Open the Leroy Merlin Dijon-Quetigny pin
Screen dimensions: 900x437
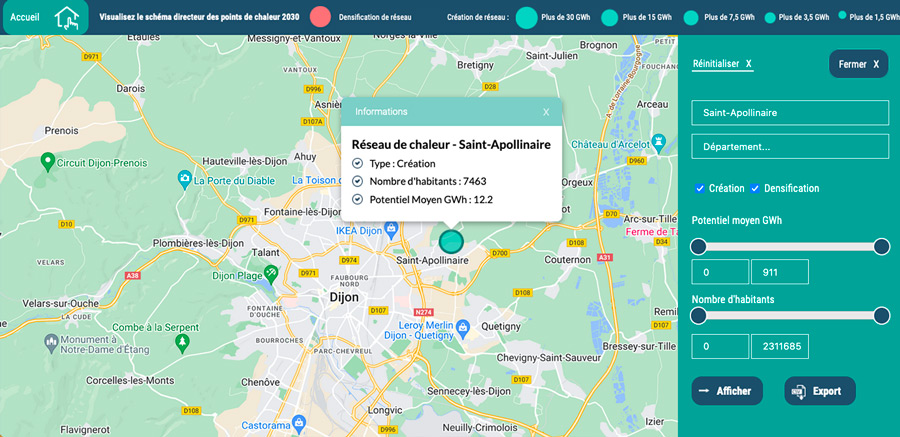(x=463, y=328)
